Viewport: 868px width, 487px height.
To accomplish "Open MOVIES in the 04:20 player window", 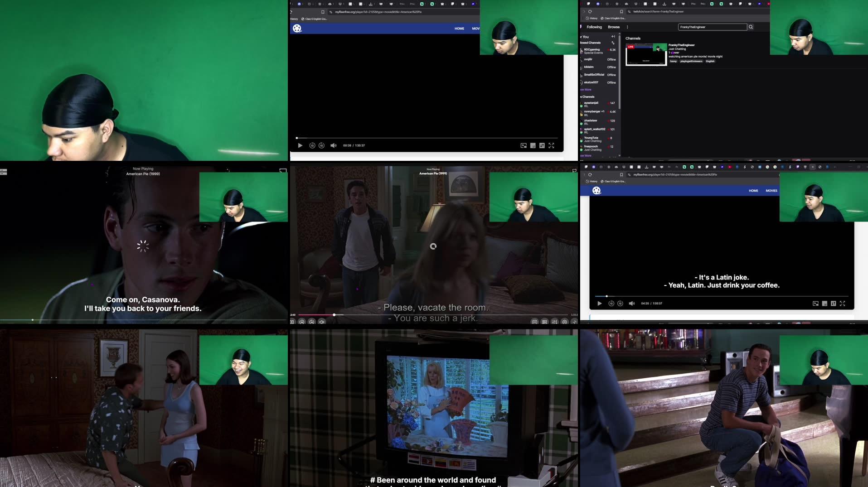I will coord(771,191).
